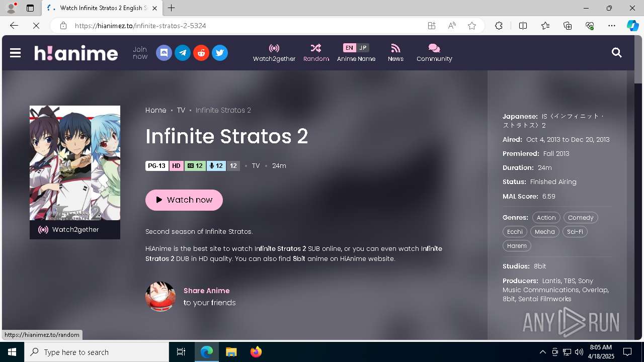Open Edge Settings and more menu

pos(612,26)
